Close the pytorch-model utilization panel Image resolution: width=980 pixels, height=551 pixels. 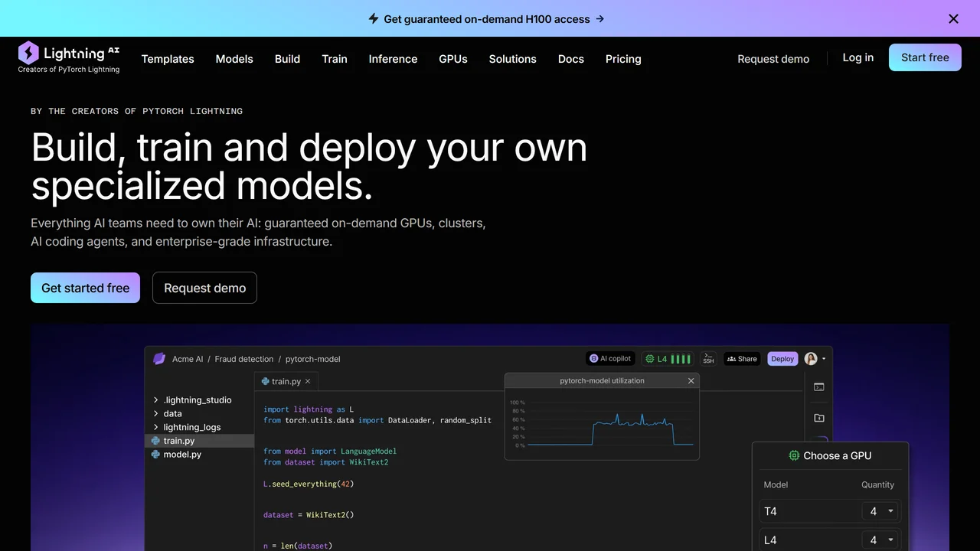pyautogui.click(x=691, y=380)
